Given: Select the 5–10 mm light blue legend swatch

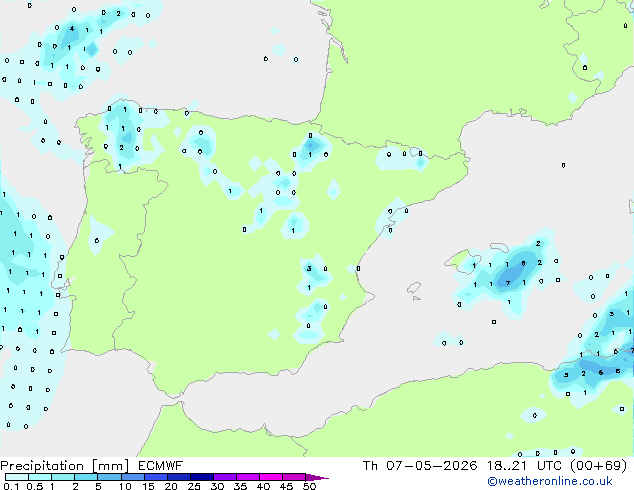Looking at the screenshot, I should tap(110, 477).
